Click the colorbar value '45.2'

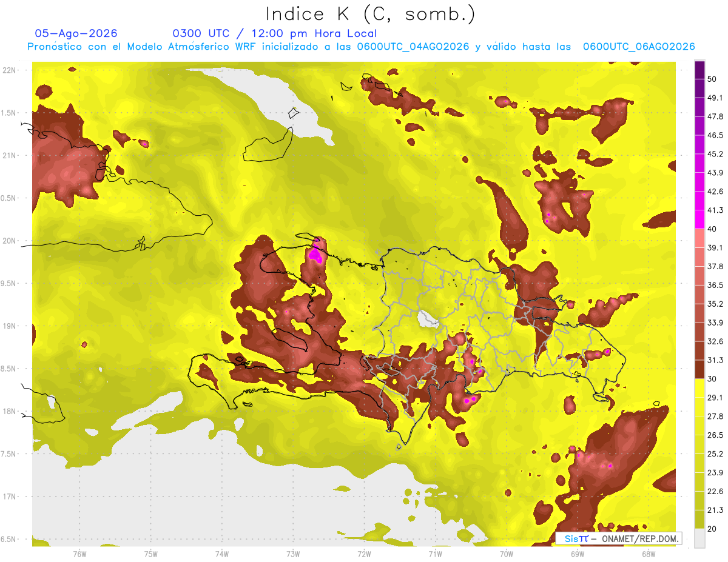click(715, 154)
